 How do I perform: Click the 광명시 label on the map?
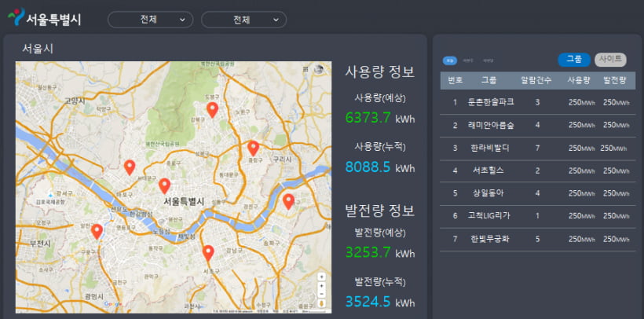pyautogui.click(x=95, y=296)
